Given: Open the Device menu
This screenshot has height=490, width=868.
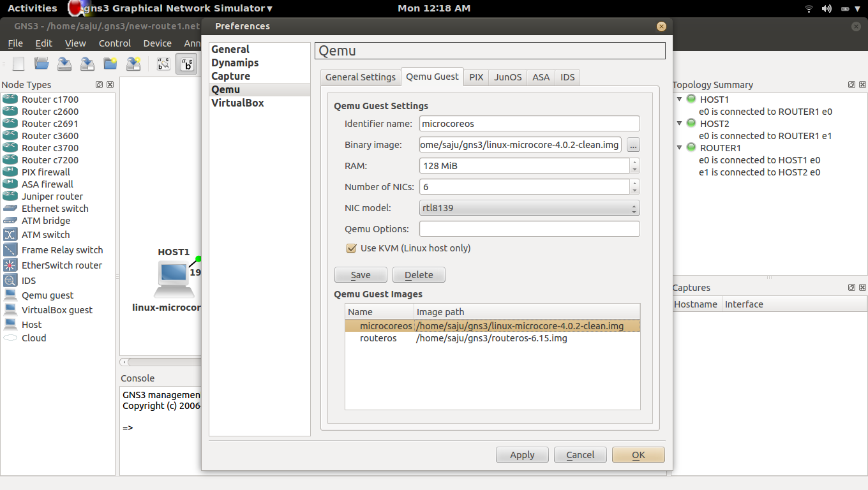Looking at the screenshot, I should 157,43.
